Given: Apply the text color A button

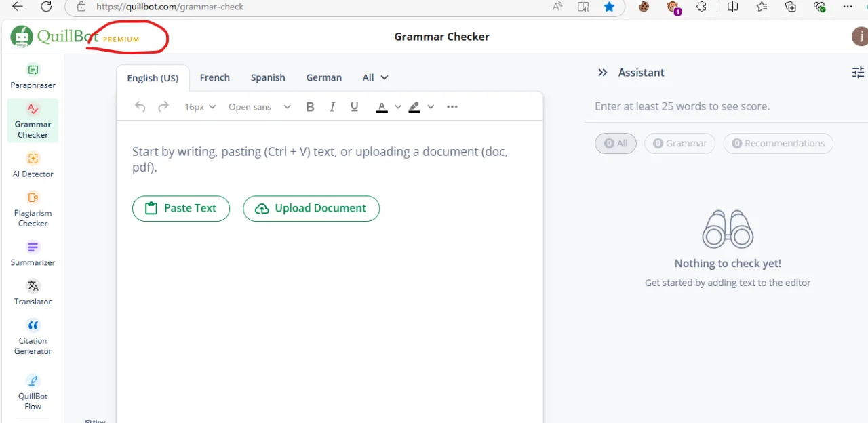Looking at the screenshot, I should tap(382, 107).
